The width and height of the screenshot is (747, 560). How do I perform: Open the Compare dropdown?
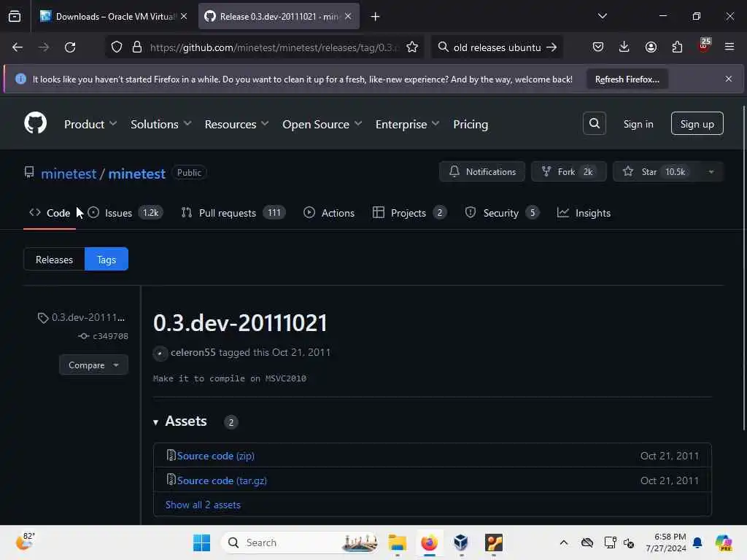93,365
